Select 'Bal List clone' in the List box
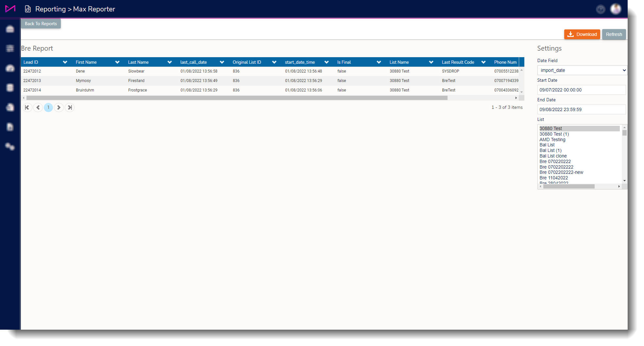Screen dimensions: 644x346 [x=579, y=156]
